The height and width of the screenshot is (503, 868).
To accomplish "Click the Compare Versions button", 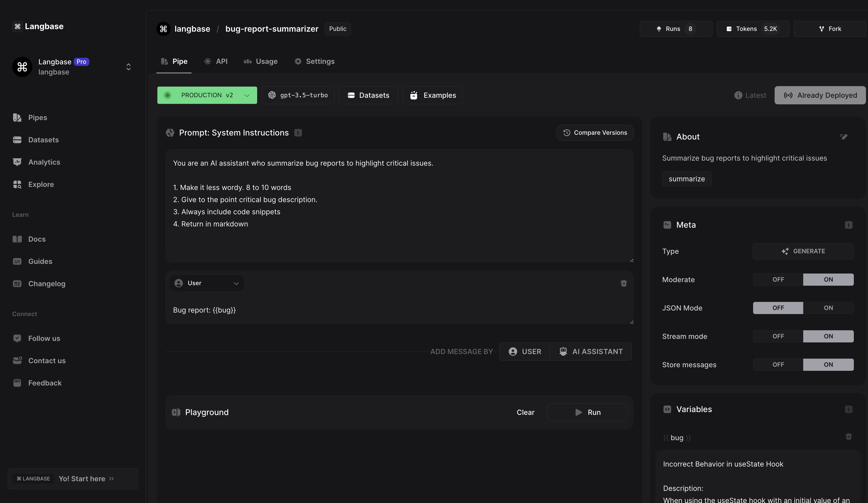I will tap(595, 133).
